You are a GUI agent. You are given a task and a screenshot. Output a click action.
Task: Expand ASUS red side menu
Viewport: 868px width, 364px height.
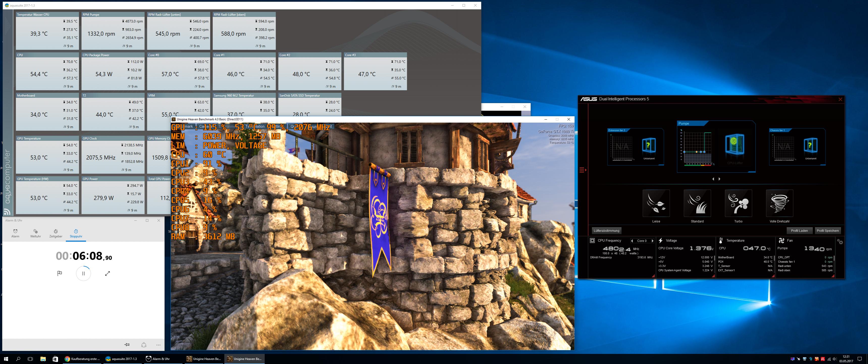click(x=583, y=170)
